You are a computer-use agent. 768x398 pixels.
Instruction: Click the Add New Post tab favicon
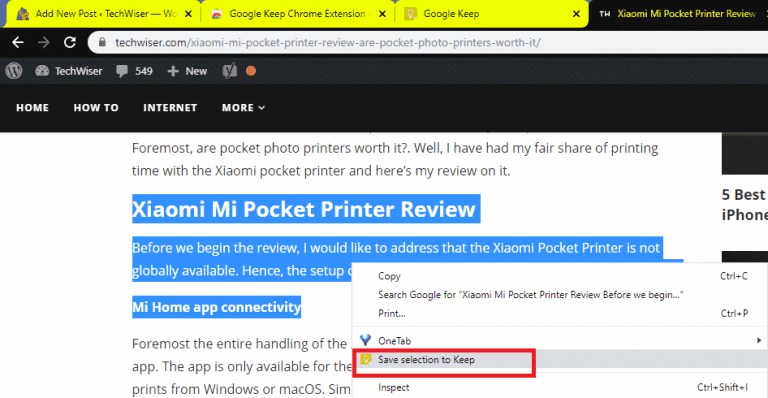23,14
